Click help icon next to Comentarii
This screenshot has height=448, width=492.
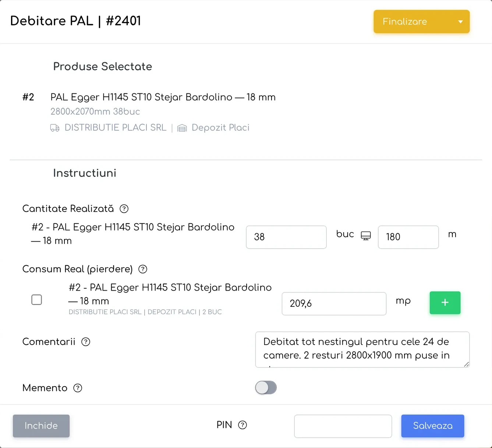coord(86,342)
